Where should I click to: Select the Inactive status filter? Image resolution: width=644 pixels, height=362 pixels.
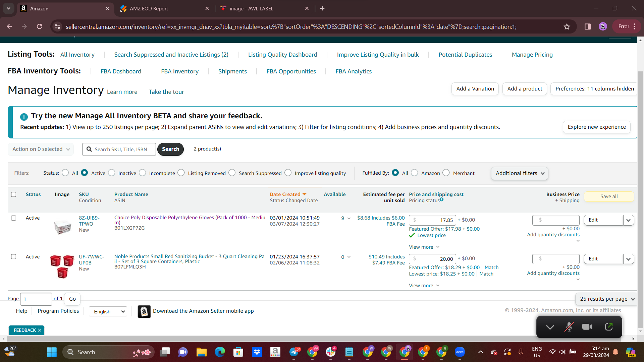pos(112,173)
